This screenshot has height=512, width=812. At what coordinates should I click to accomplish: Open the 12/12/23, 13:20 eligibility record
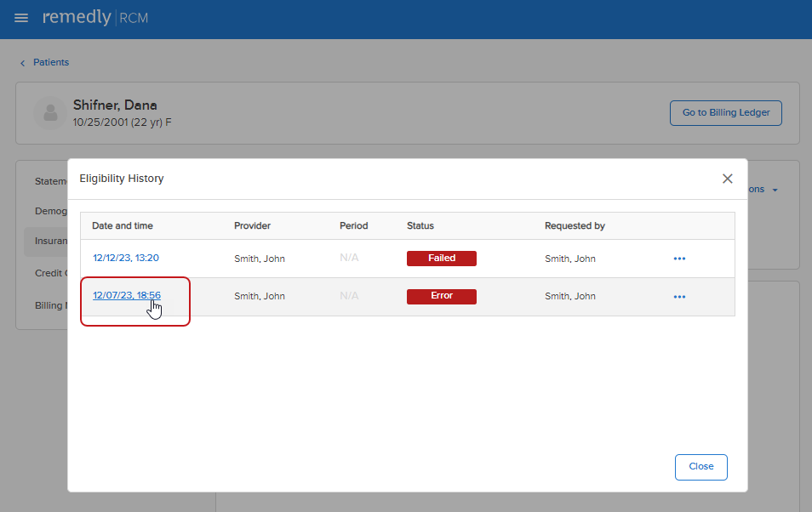tap(126, 258)
